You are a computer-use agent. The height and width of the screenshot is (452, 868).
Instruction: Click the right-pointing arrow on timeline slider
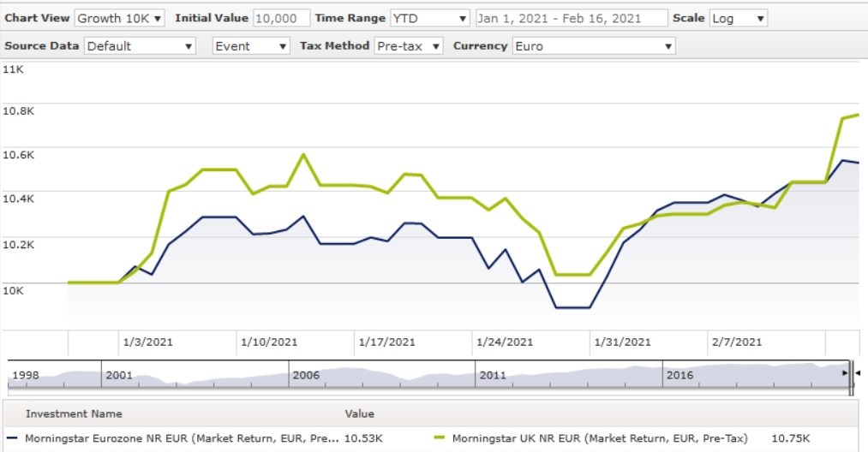[845, 374]
